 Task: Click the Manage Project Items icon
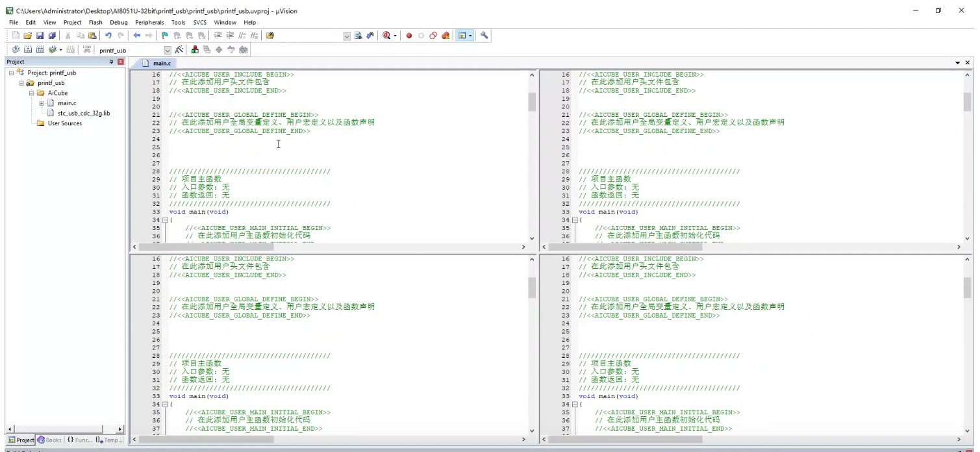click(x=195, y=50)
